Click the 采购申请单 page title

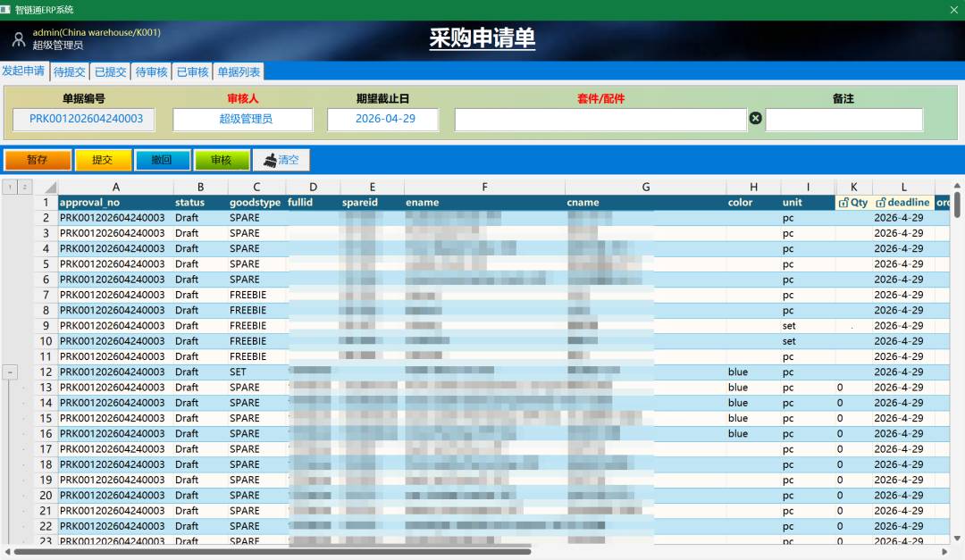482,38
